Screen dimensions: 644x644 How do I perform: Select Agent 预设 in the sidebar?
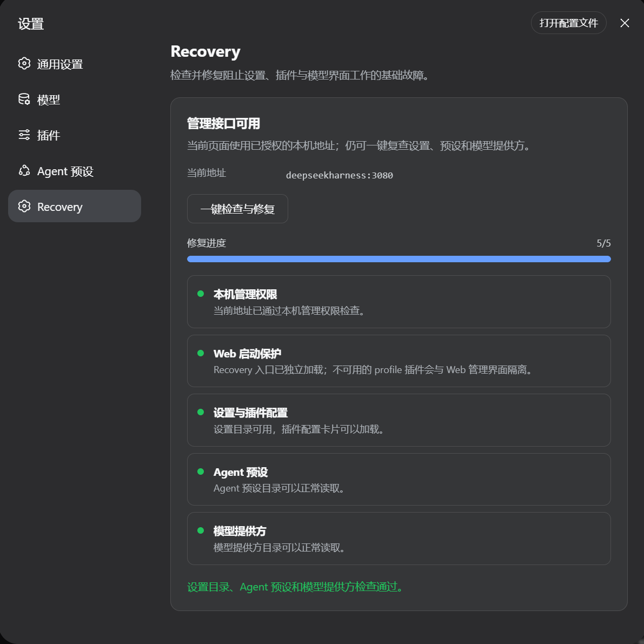pyautogui.click(x=74, y=171)
